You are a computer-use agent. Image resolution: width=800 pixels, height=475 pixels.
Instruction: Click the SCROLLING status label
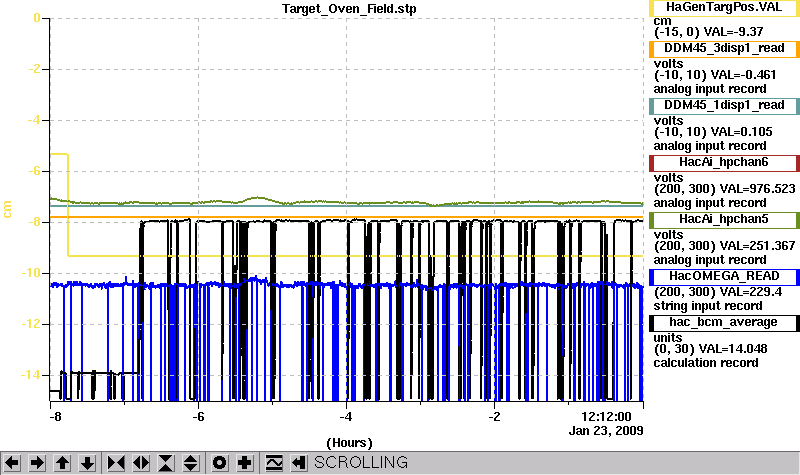pos(361,462)
